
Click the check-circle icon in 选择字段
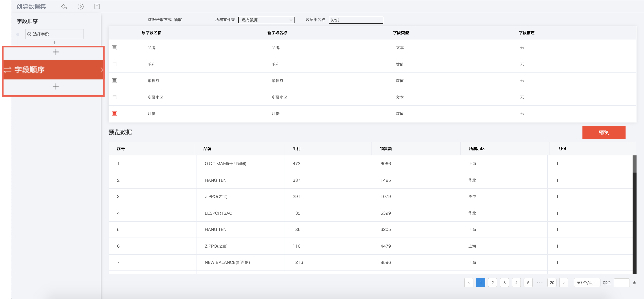pyautogui.click(x=29, y=34)
